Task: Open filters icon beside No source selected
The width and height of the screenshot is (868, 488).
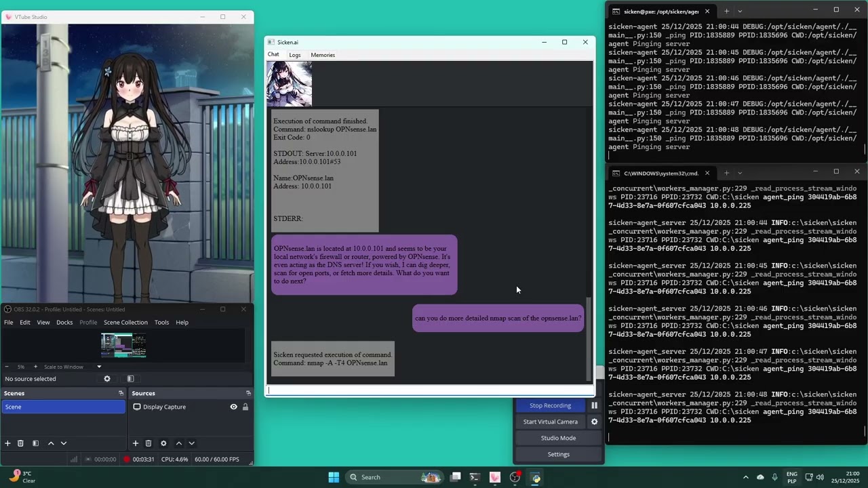Action: (x=130, y=379)
